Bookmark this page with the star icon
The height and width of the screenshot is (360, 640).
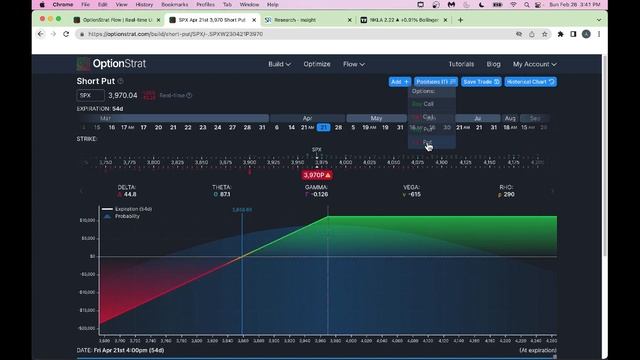(544, 34)
